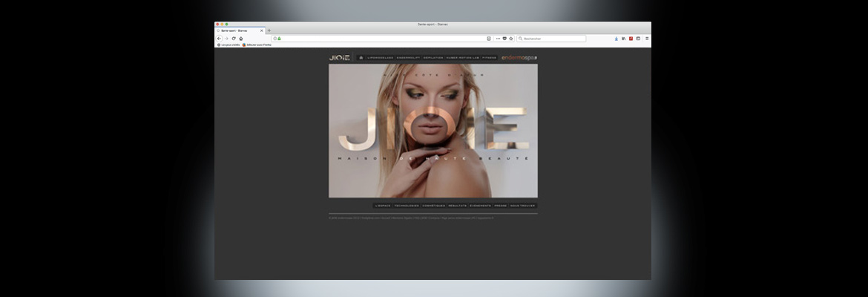Open the downloads arrow in the toolbar
868x297 pixels.
(x=616, y=39)
